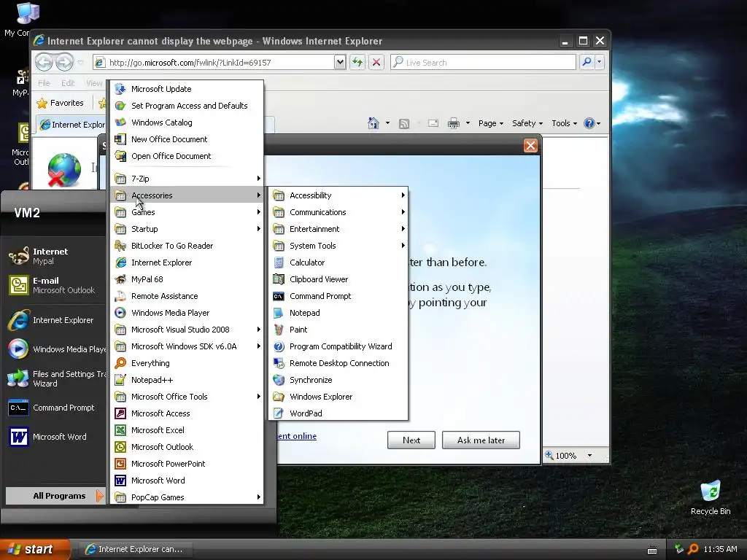Viewport: 747px width, 560px height.
Task: Launch MyPal 68 from All Programs
Action: click(187, 279)
